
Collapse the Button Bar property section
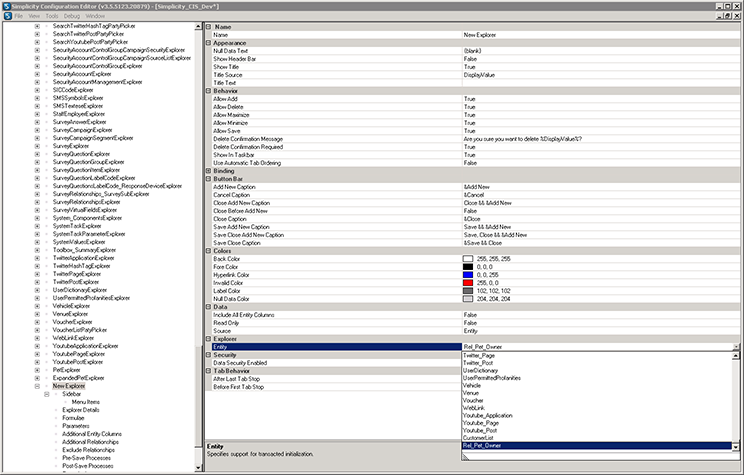(208, 178)
